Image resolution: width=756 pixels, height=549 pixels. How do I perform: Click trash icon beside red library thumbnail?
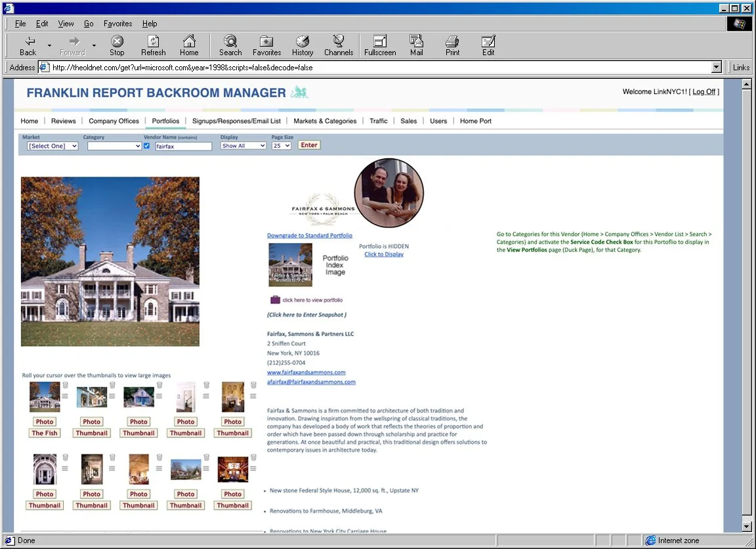(x=253, y=457)
